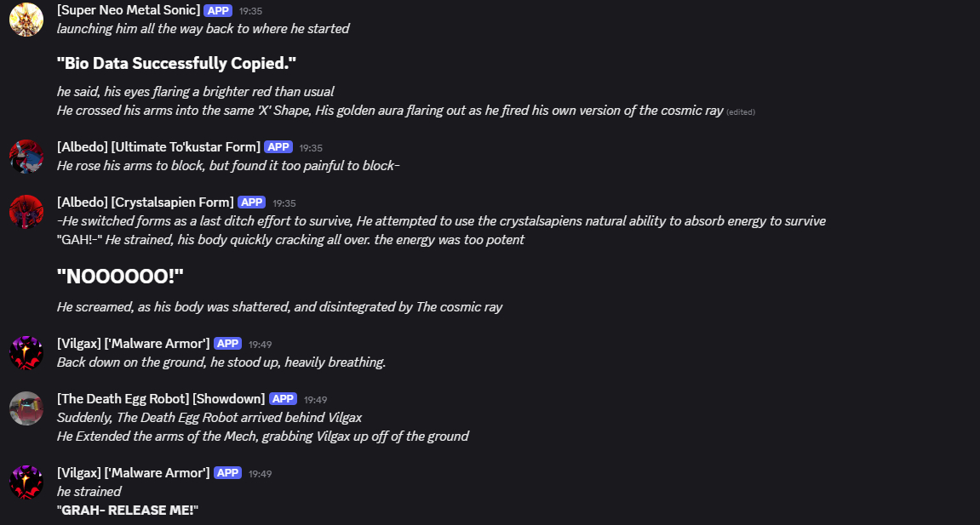Click the [Albedo] [Crystalsapien Form] username
The height and width of the screenshot is (525, 980).
coord(145,203)
